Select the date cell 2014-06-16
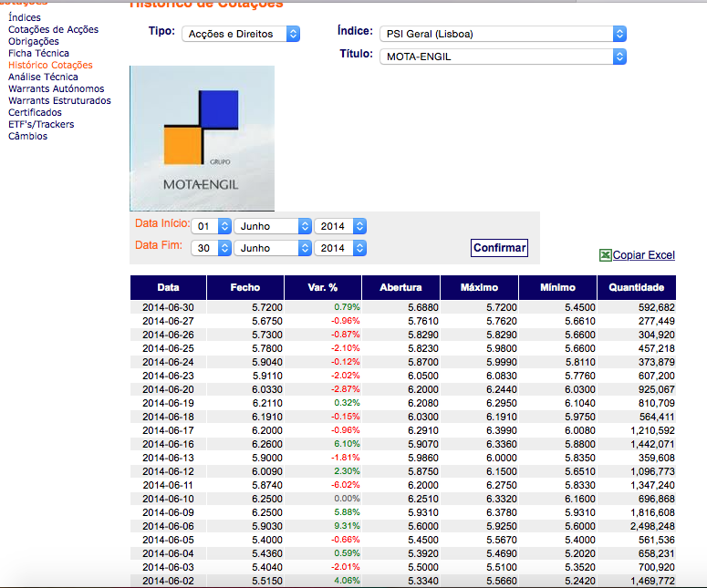Viewport: 707px width, 588px height. point(168,444)
